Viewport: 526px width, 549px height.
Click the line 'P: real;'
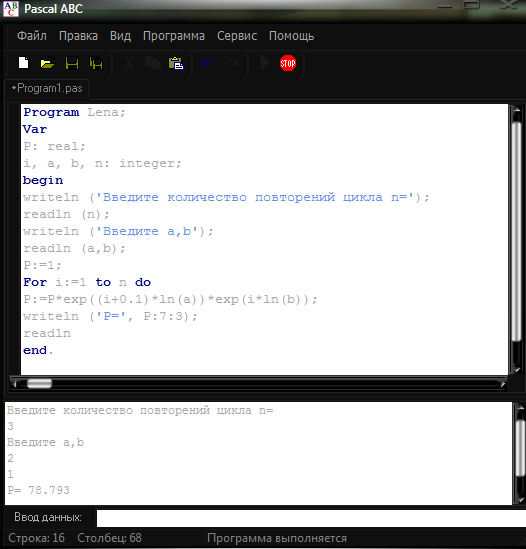click(x=54, y=146)
